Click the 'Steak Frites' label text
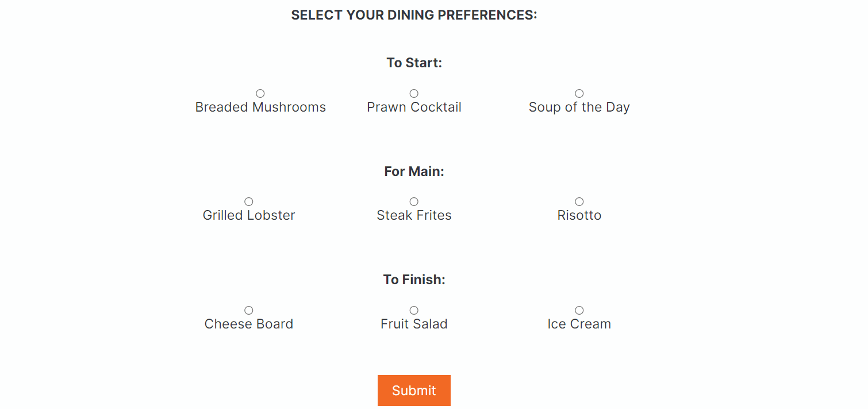 pyautogui.click(x=414, y=215)
